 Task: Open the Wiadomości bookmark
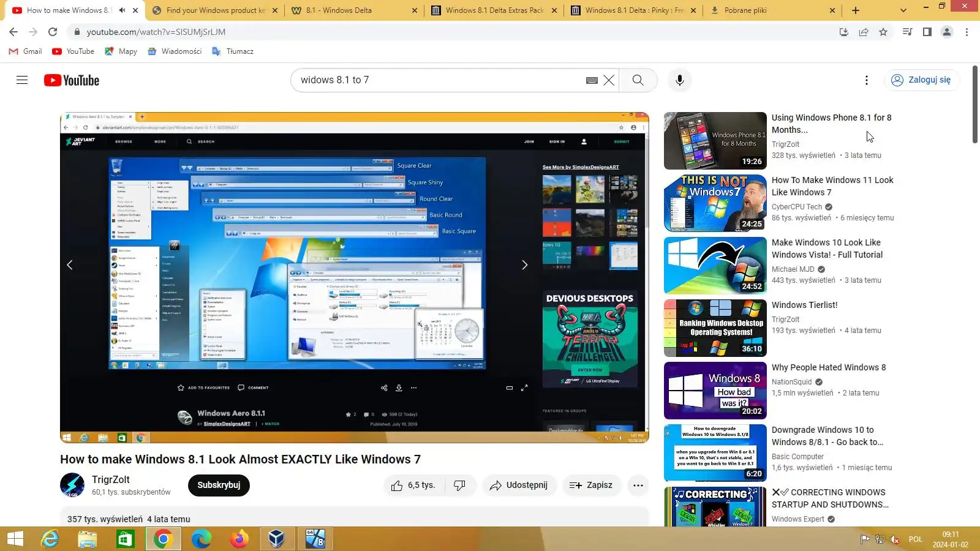175,51
